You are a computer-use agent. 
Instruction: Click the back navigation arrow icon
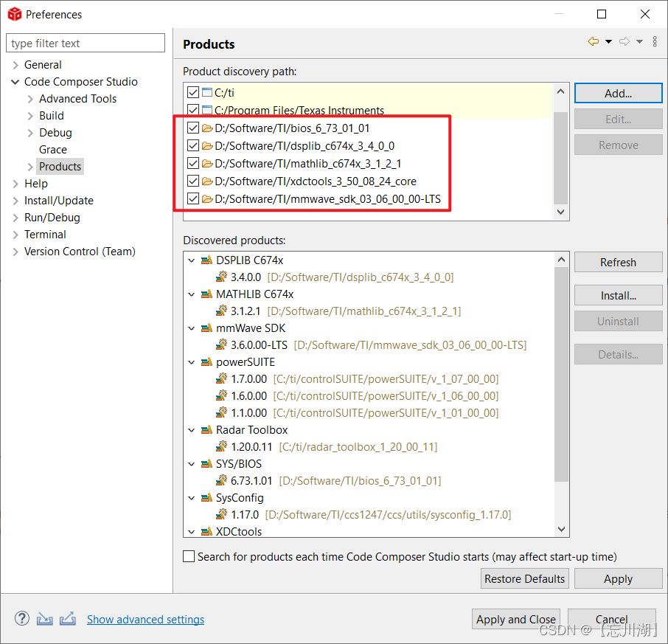594,42
